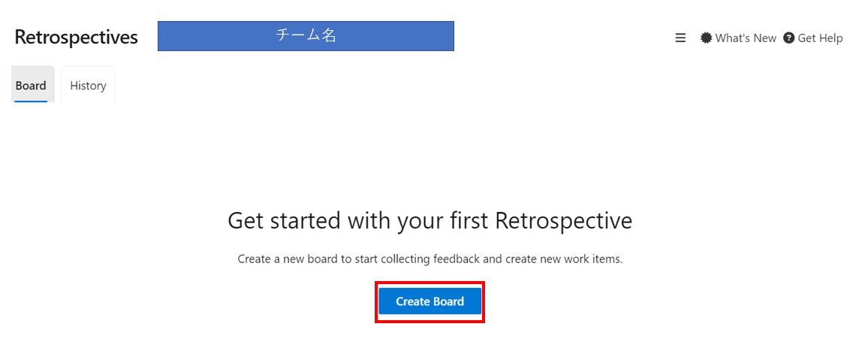
Task: Expand the three-line options menu beside What's New
Action: point(680,38)
